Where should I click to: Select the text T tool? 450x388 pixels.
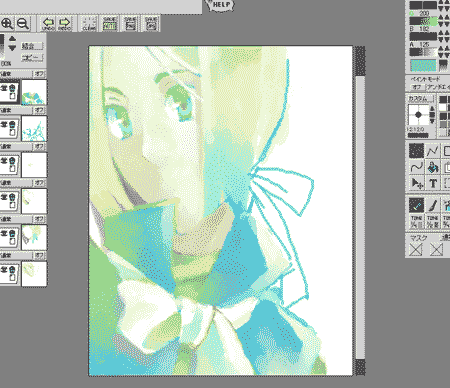433,183
